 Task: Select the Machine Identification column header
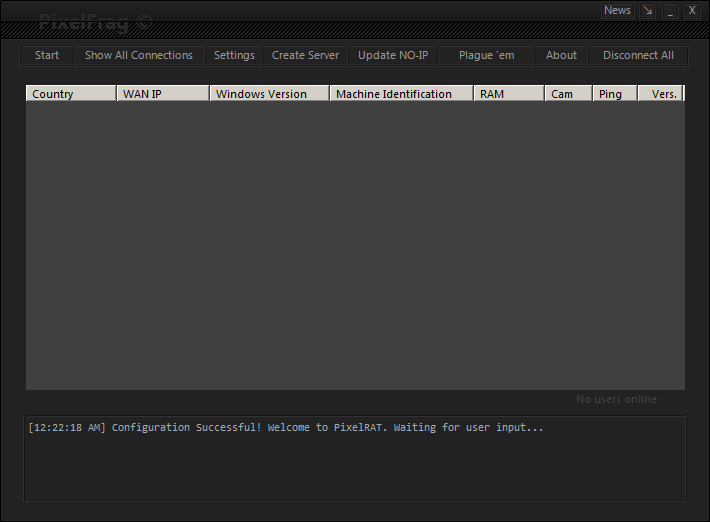400,94
